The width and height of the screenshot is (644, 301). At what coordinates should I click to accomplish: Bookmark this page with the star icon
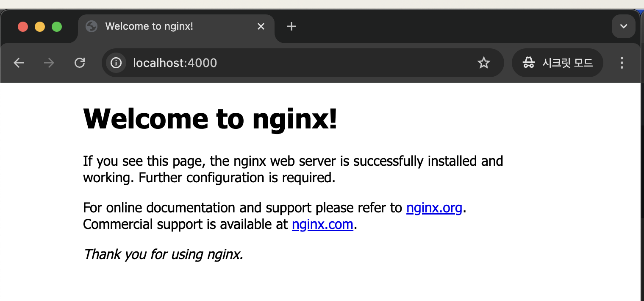click(x=483, y=63)
